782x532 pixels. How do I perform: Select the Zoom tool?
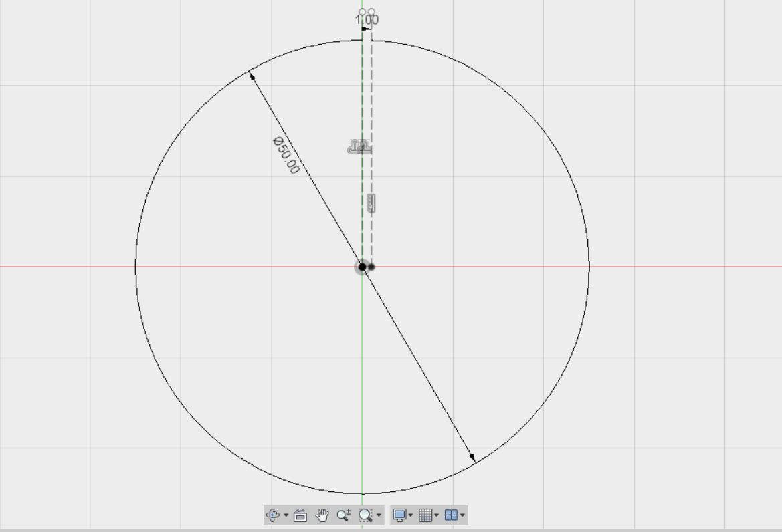coord(343,515)
